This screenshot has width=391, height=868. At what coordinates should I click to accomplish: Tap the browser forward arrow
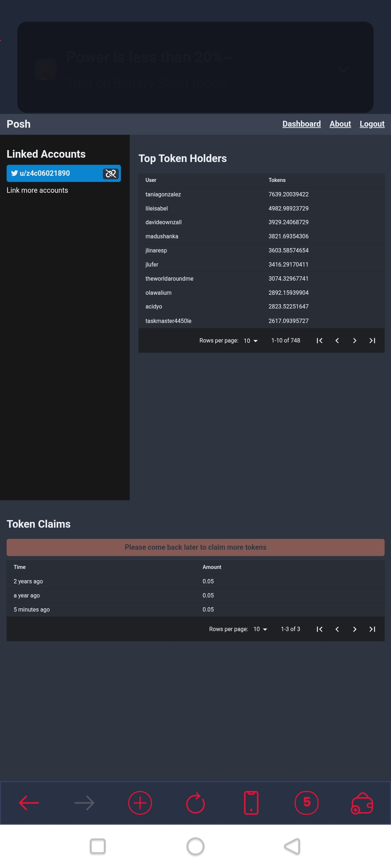point(84,803)
